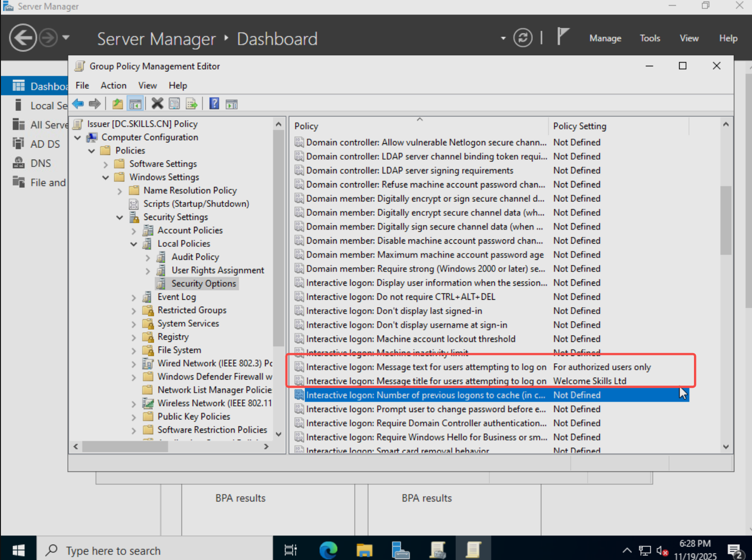Click Server Manager back navigation arrow
Image resolution: width=752 pixels, height=560 pixels.
point(23,38)
